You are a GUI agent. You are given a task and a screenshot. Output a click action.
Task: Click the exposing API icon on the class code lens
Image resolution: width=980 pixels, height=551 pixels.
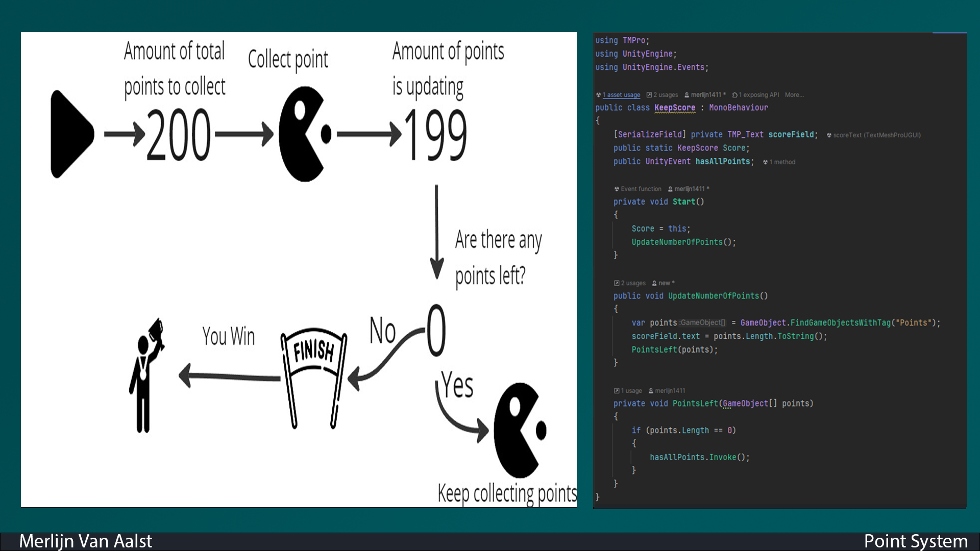[x=735, y=95]
